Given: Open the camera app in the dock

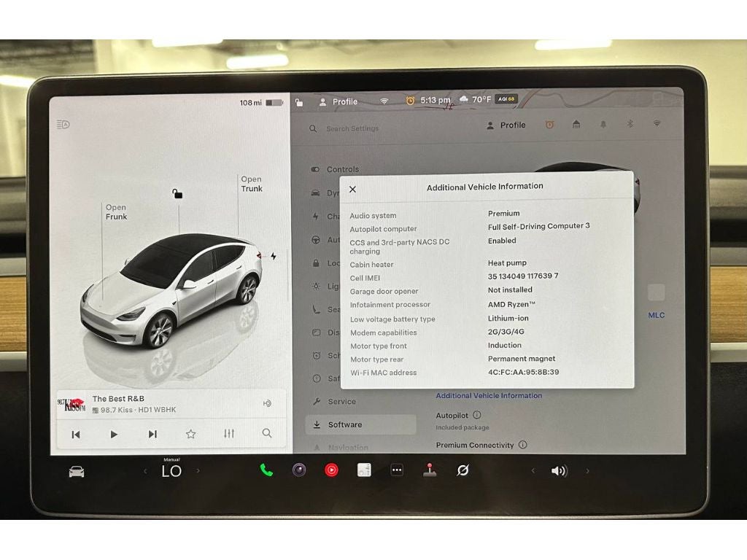Looking at the screenshot, I should [x=299, y=470].
